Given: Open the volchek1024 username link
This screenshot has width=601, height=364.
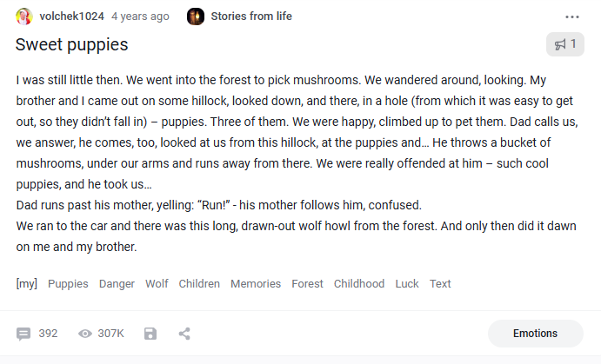Looking at the screenshot, I should [x=71, y=17].
